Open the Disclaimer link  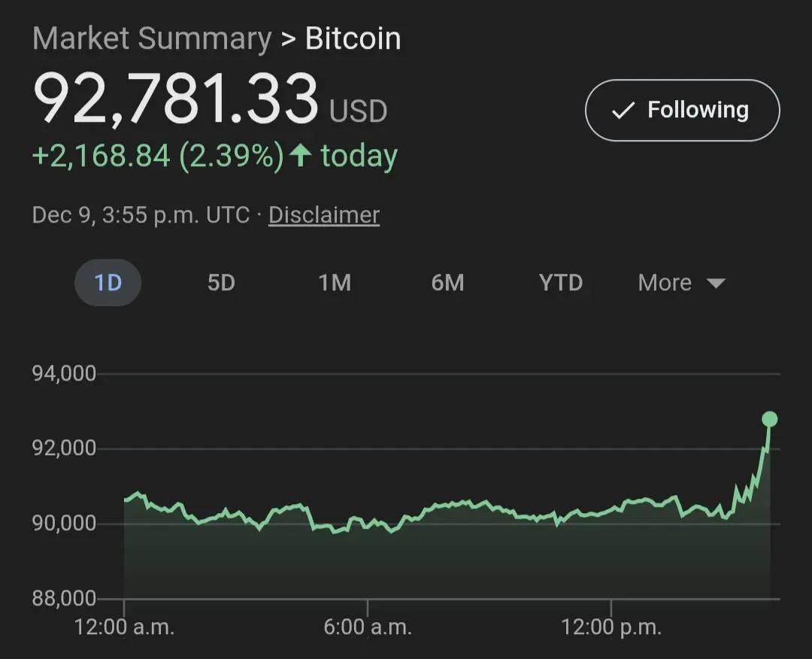(324, 215)
